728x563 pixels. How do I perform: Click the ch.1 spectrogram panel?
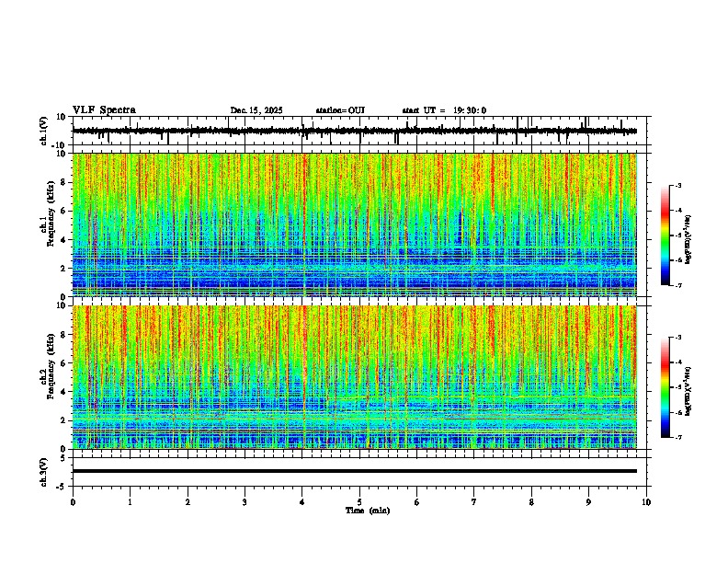pos(355,224)
